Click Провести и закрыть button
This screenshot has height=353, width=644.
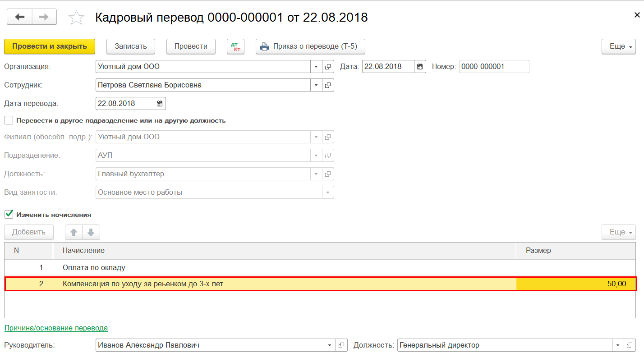coord(50,46)
